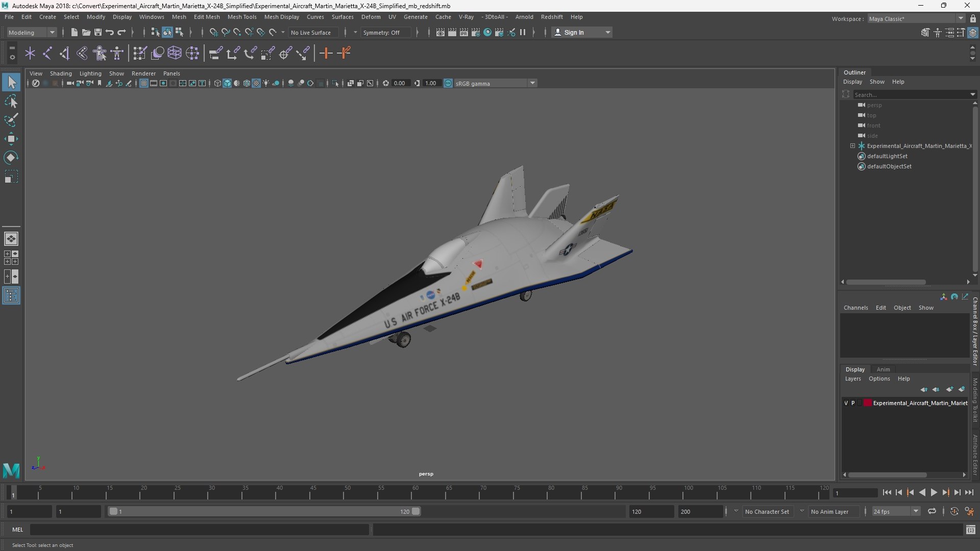Click the New Scene icon

point(74,32)
